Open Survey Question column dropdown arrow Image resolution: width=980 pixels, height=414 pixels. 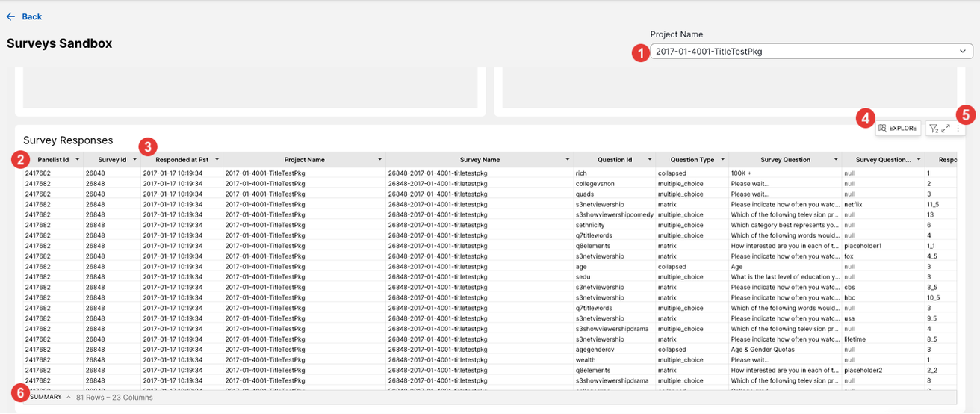[x=835, y=160]
